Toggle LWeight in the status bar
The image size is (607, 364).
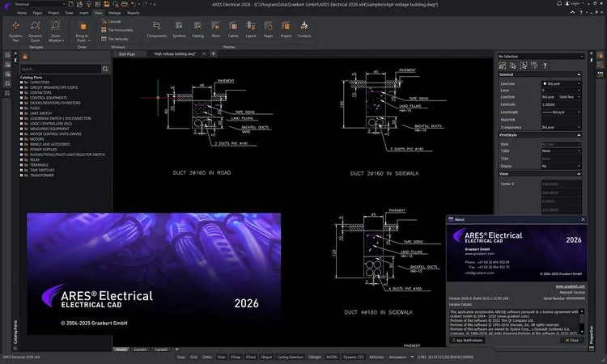tap(315, 357)
